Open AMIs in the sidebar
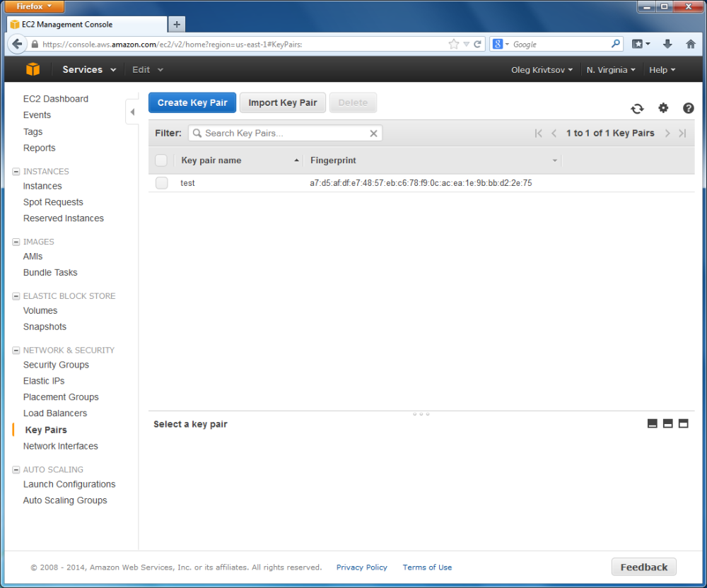 (33, 257)
